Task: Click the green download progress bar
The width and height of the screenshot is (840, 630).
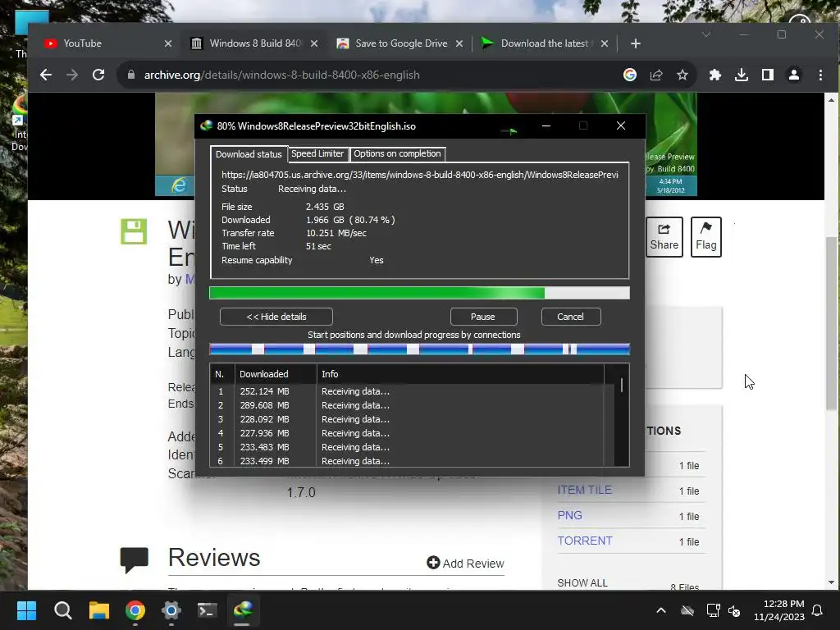Action: point(419,293)
